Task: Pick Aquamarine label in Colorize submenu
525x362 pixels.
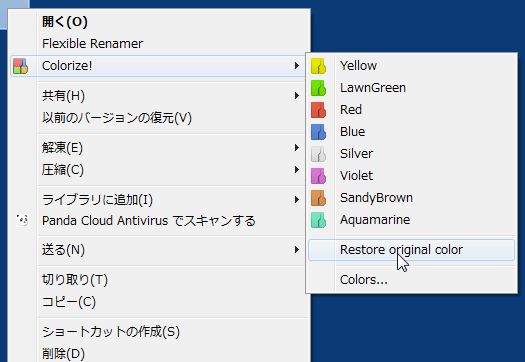Action: (375, 220)
